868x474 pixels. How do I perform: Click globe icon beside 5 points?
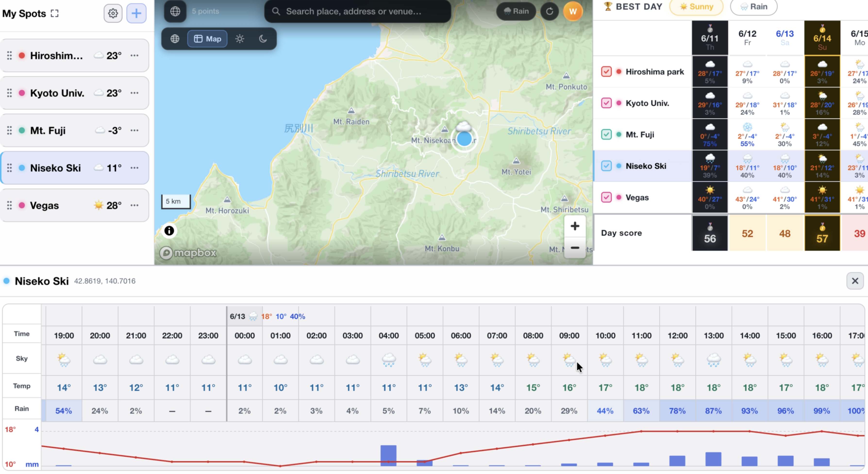[175, 11]
